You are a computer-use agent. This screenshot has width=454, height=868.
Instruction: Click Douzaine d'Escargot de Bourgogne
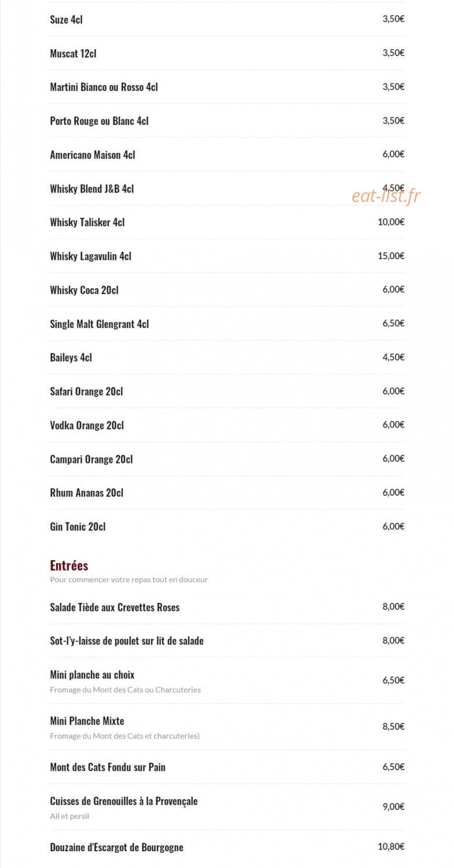coord(116,848)
